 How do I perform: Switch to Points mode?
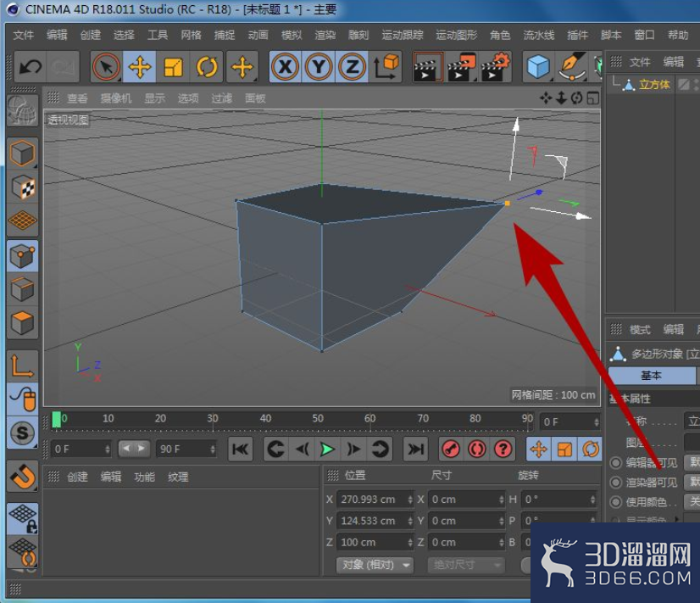tap(22, 256)
